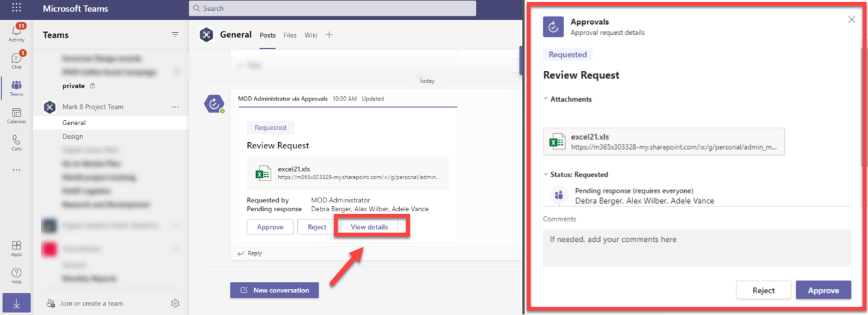Click View details on the approval card
Screen dimensions: 868x315
(x=369, y=227)
